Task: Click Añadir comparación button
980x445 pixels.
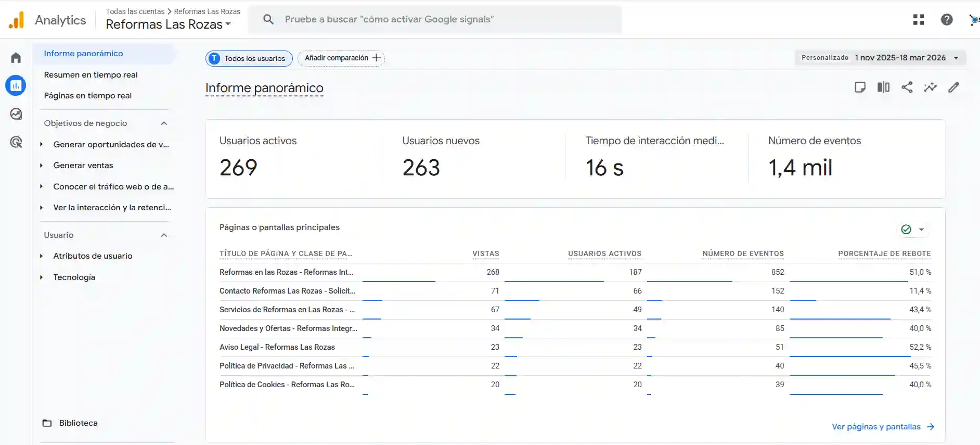Action: (341, 58)
